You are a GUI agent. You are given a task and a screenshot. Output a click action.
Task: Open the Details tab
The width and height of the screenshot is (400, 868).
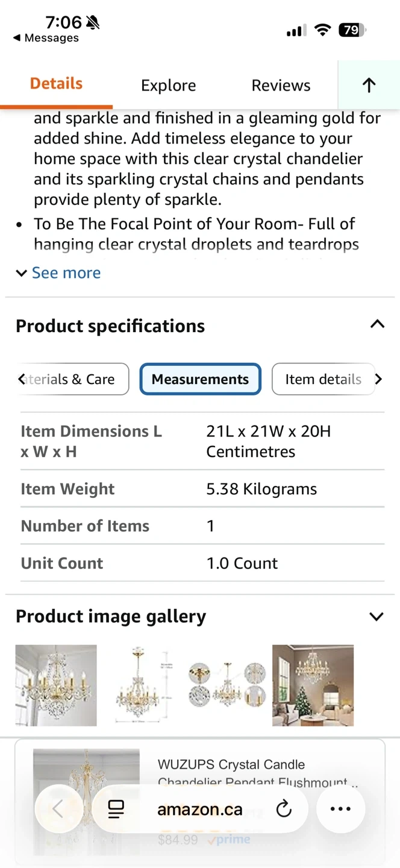(x=56, y=84)
